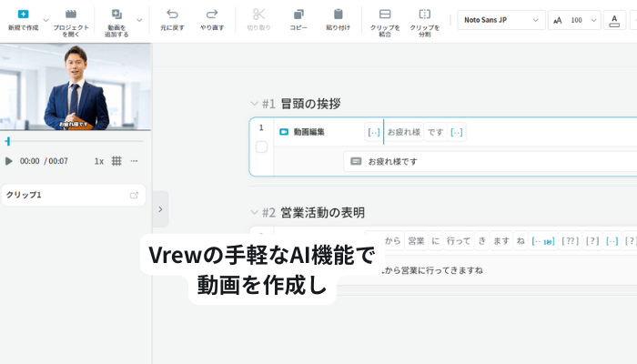Image resolution: width=637 pixels, height=364 pixels.
Task: Open the preview more options ellipsis
Action: pos(134,161)
